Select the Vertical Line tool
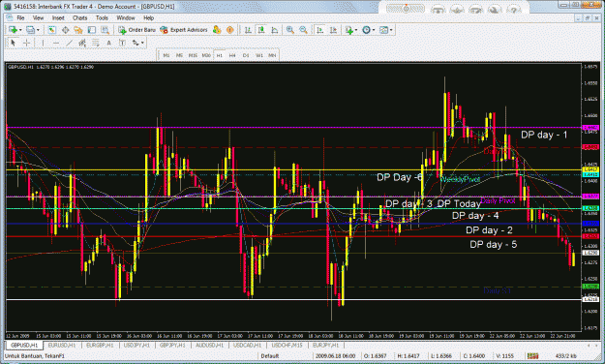Screen dimensions: 605x364 43,43
